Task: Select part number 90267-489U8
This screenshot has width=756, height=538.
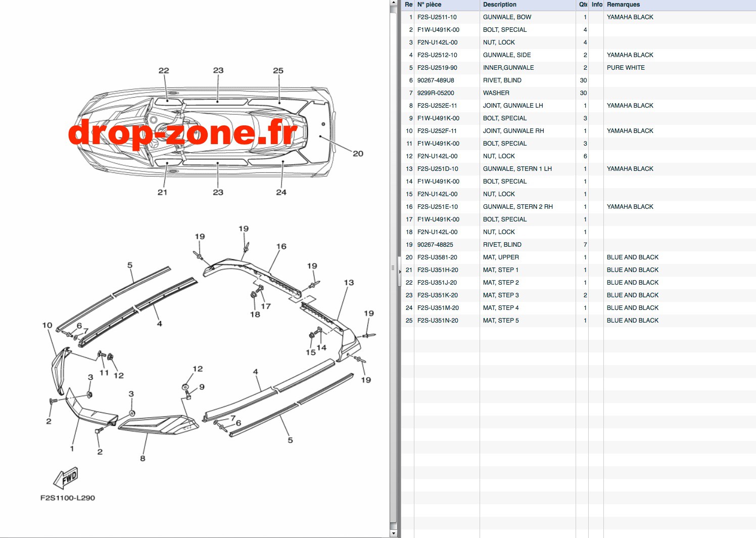Action: [436, 80]
